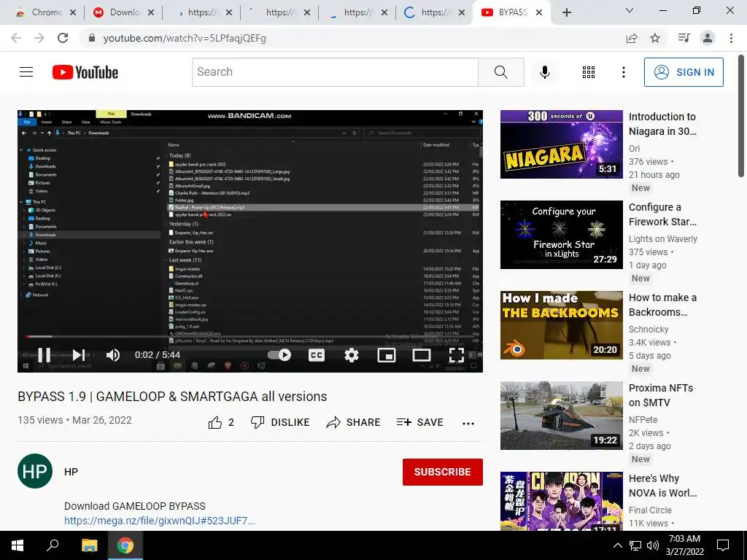Open How to make a Backrooms title
This screenshot has height=560, width=747.
tap(662, 305)
